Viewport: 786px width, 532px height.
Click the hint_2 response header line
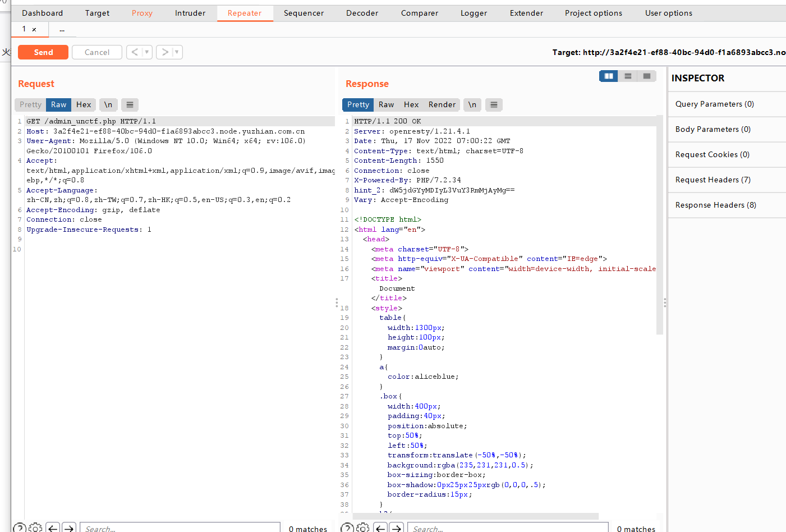pos(434,190)
